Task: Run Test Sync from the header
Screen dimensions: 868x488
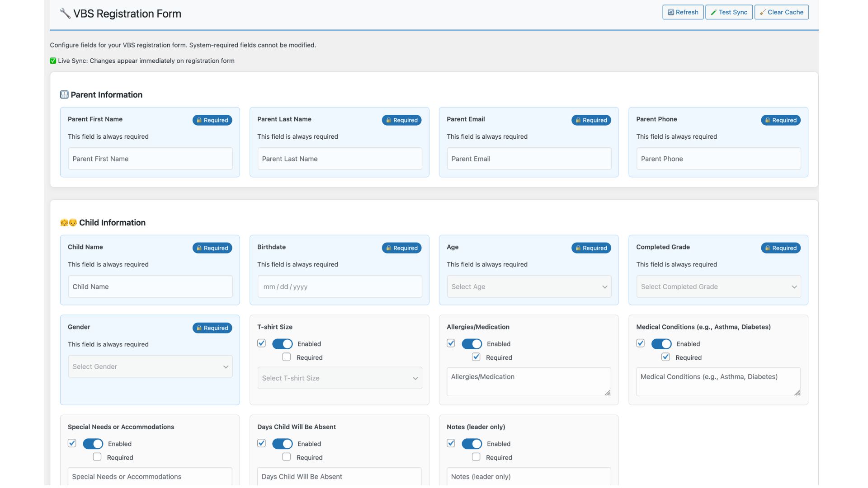Action: pos(729,12)
